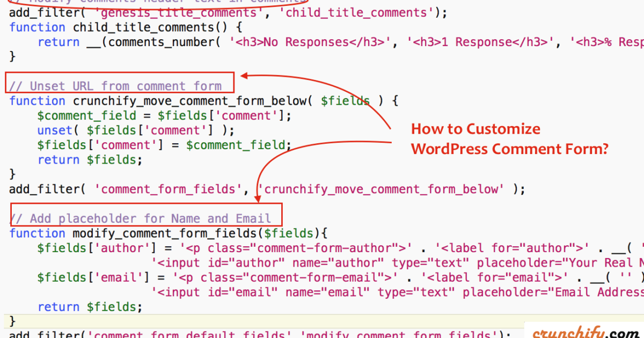Click the 'child_title_comments' string argument

(357, 12)
